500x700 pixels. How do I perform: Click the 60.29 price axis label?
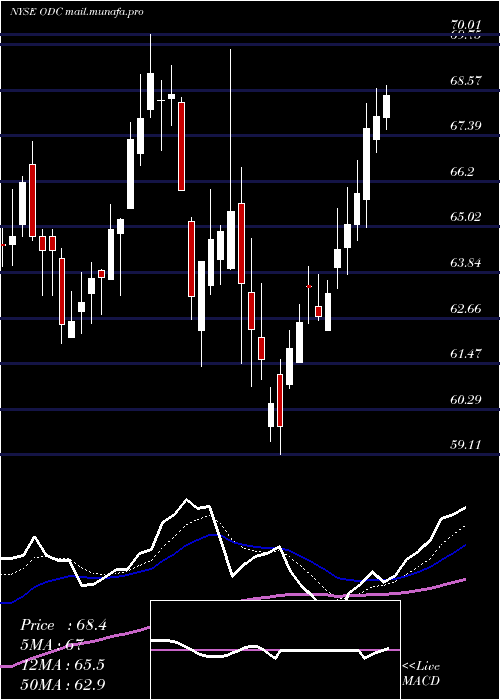(466, 400)
